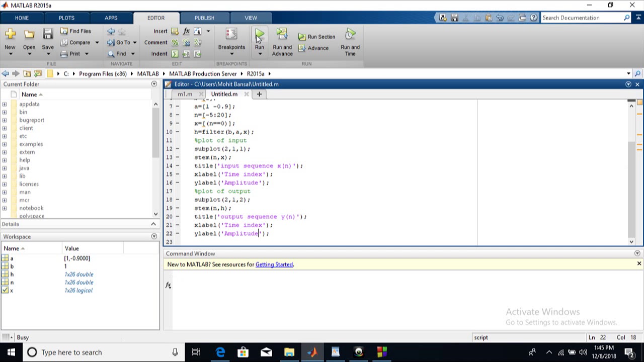Click the Run green arrow
644x362 pixels.
(259, 35)
